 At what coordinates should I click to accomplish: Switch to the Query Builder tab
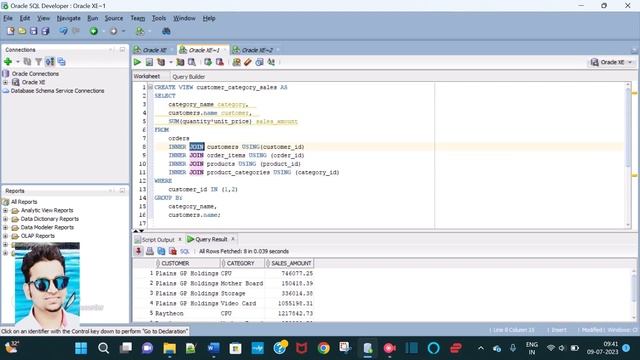[x=189, y=76]
